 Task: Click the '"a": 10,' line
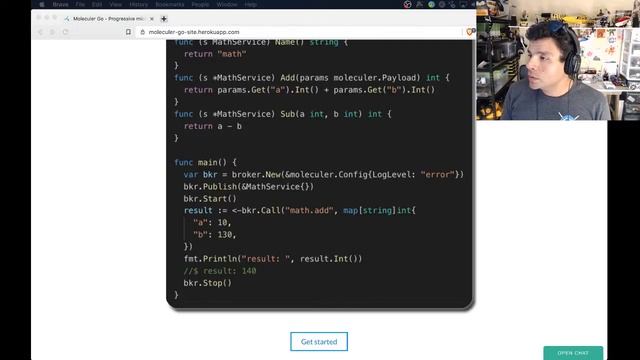tap(212, 222)
